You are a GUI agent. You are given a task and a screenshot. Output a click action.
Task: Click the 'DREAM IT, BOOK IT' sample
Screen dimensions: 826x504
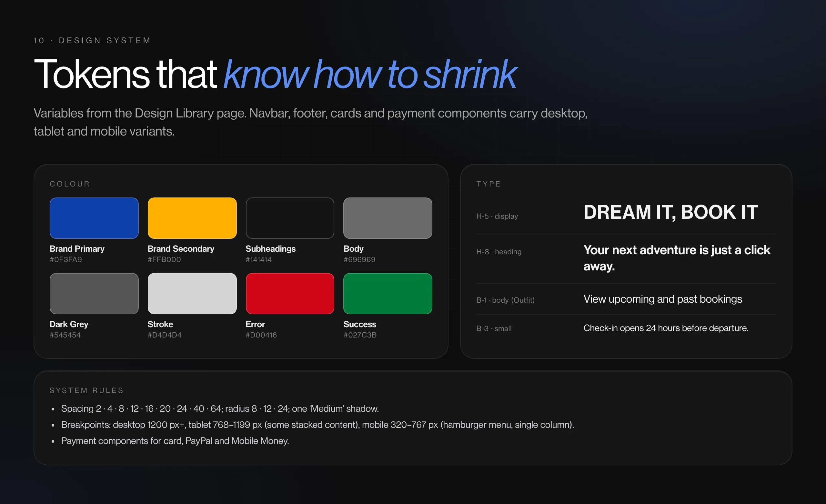670,212
